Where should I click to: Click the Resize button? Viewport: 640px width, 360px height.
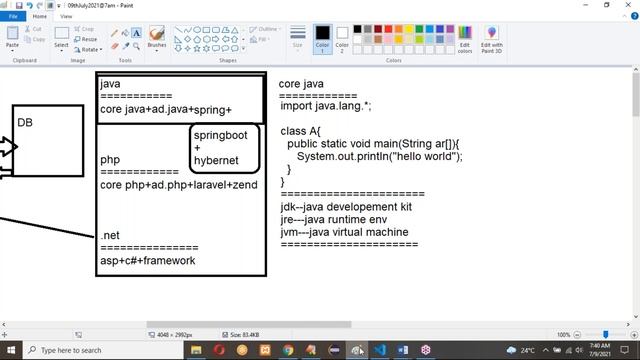[x=86, y=39]
